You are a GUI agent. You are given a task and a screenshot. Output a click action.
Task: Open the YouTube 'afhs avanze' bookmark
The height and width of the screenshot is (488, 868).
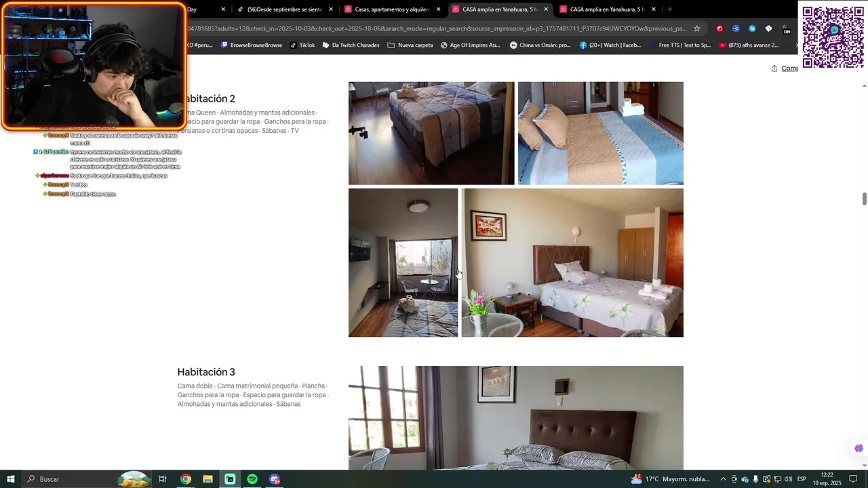coord(749,45)
